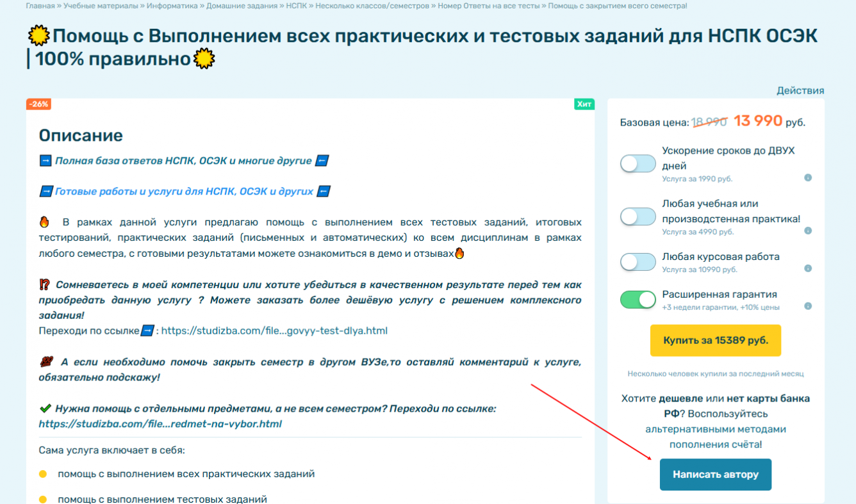
Task: Turn on Любая учебная или производственная практика
Action: (638, 216)
